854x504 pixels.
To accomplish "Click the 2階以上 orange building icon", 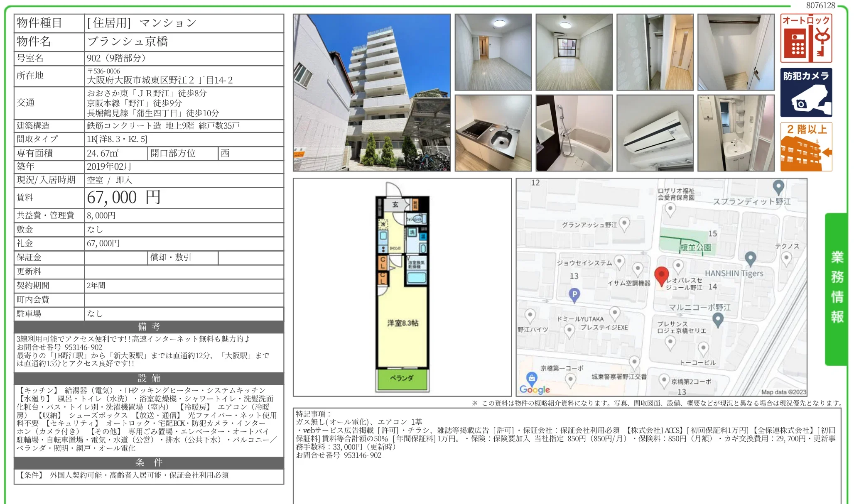I will tap(806, 147).
